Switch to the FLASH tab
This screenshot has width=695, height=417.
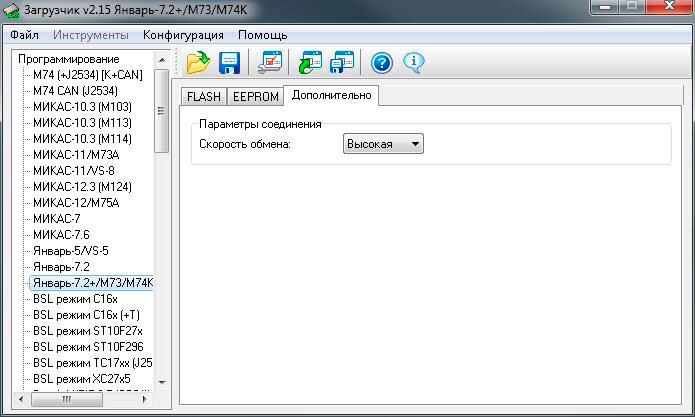click(x=203, y=96)
